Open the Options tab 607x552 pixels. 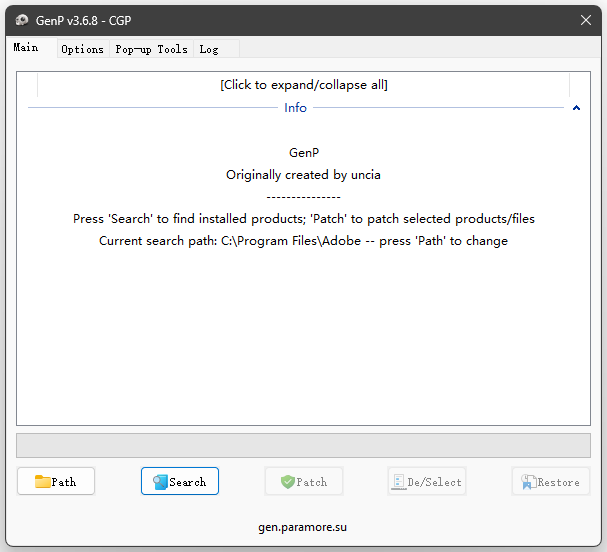[83, 49]
